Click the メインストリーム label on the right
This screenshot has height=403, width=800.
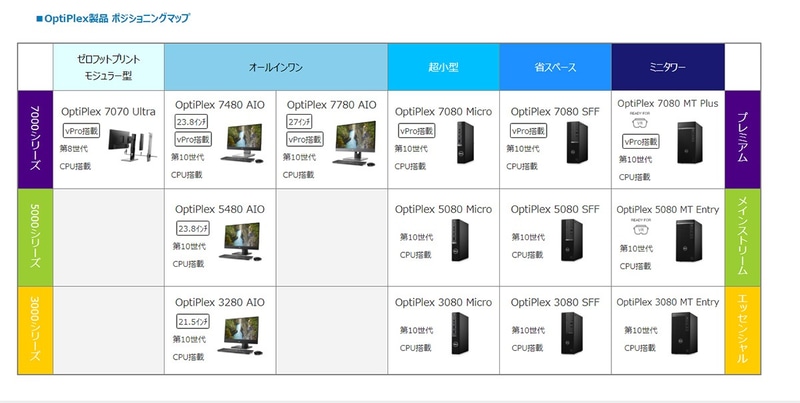pos(743,237)
